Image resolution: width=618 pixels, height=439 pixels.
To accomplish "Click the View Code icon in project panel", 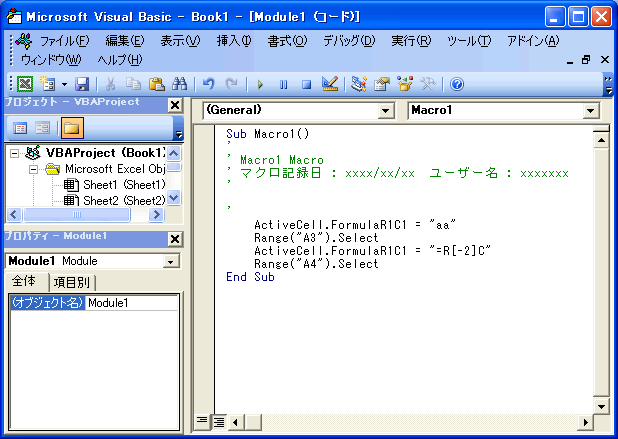I will (x=20, y=128).
